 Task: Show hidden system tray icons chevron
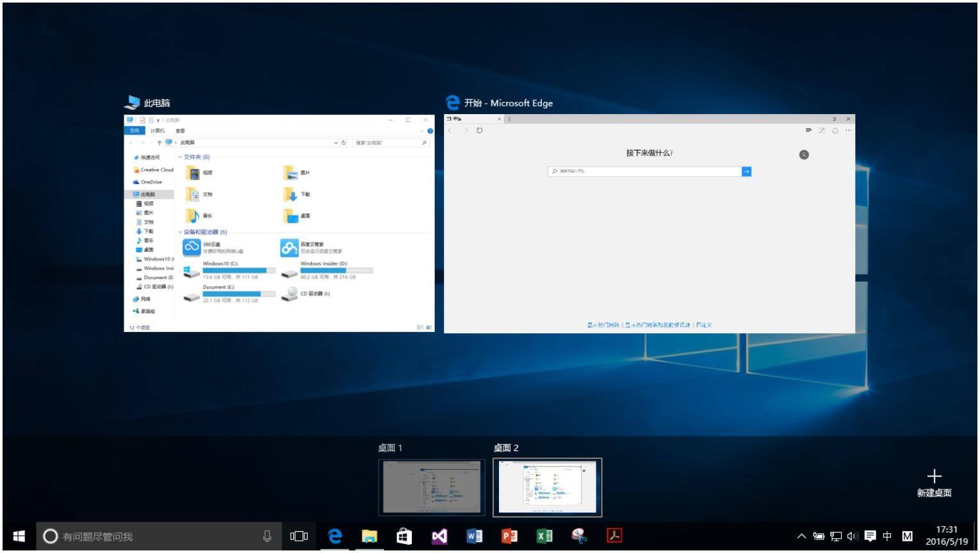(x=801, y=536)
